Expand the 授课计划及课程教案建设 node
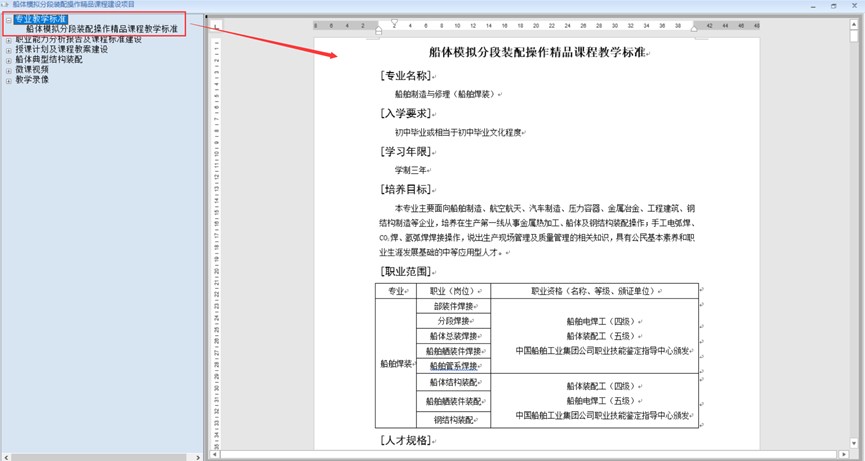This screenshot has height=461, width=865. pos(9,50)
